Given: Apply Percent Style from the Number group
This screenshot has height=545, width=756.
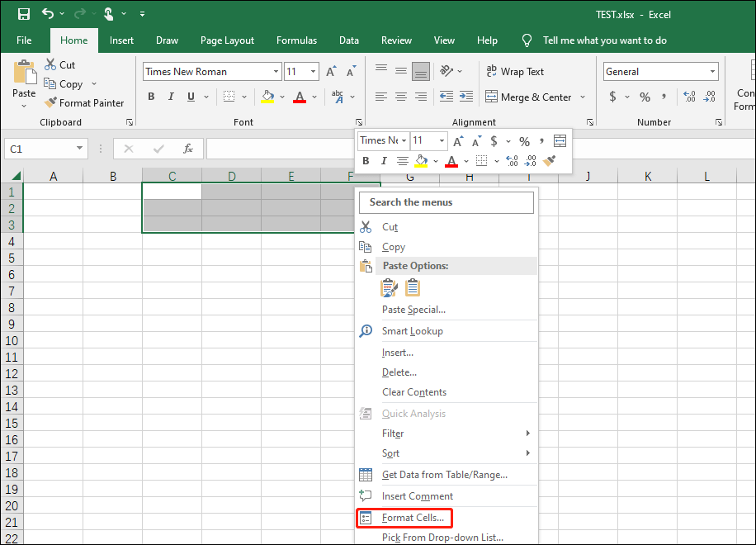Looking at the screenshot, I should (x=645, y=97).
